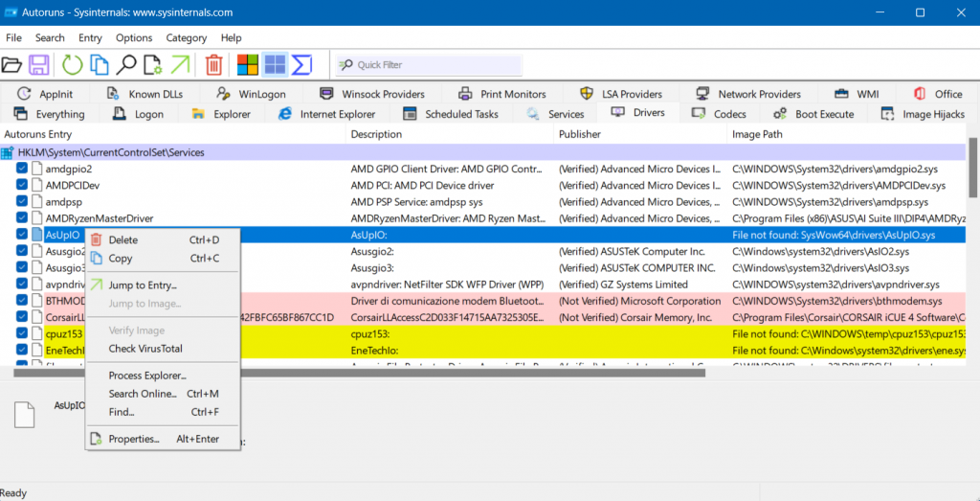980x501 pixels.
Task: Choose Search Online in context menu
Action: pyautogui.click(x=163, y=394)
